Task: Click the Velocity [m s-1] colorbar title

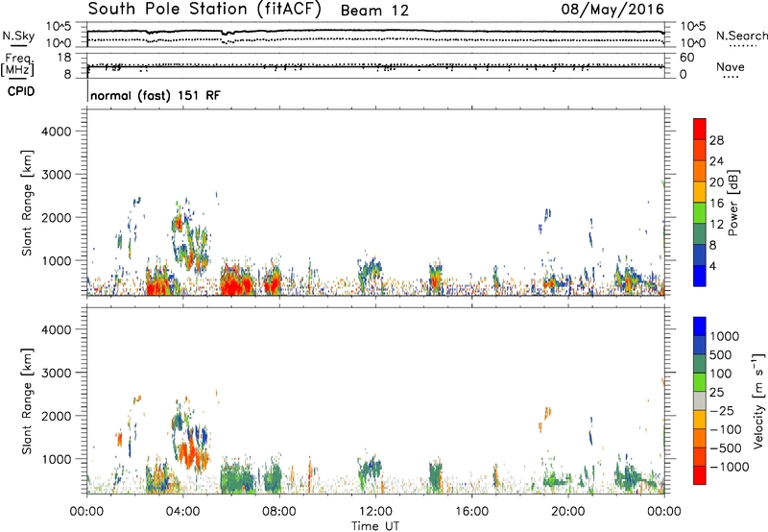Action: (x=758, y=400)
